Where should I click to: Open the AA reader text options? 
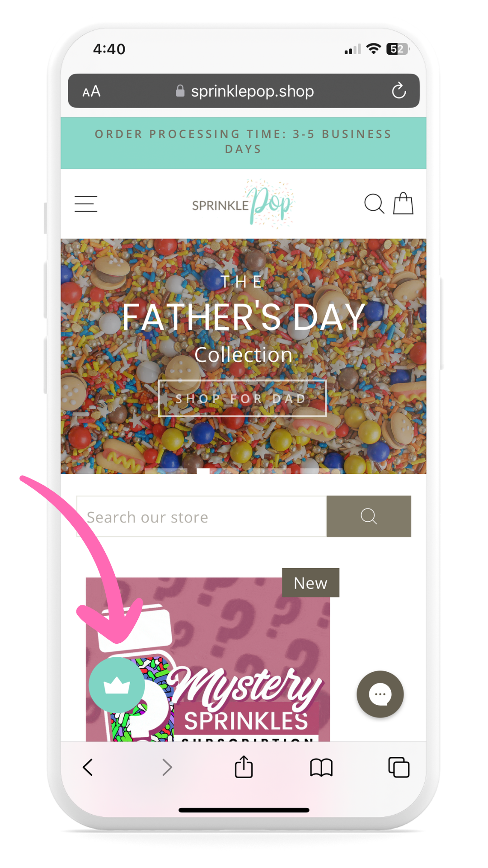[91, 91]
